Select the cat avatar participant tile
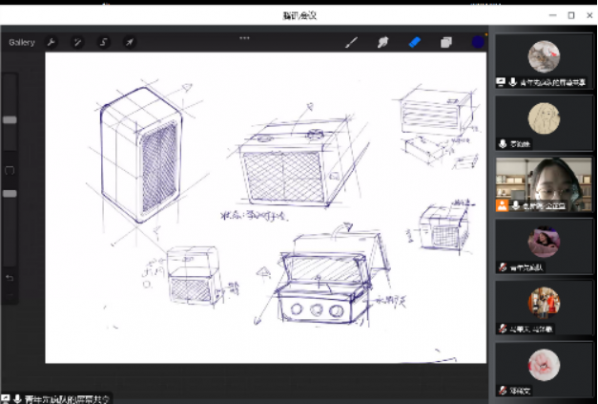This screenshot has width=598, height=404. click(543, 61)
